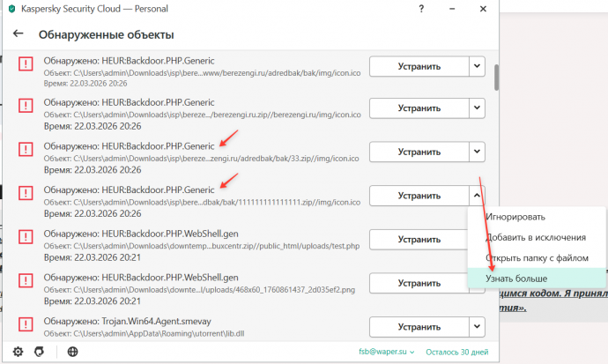Click warning icon of first WebShell.gen detection
608x364 pixels.
26,239
